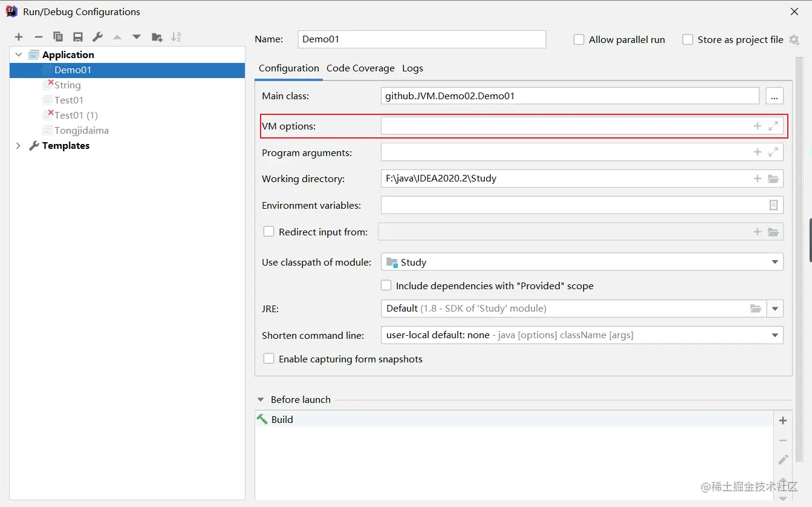The height and width of the screenshot is (507, 812).
Task: Add a new configuration with plus icon
Action: [x=19, y=38]
